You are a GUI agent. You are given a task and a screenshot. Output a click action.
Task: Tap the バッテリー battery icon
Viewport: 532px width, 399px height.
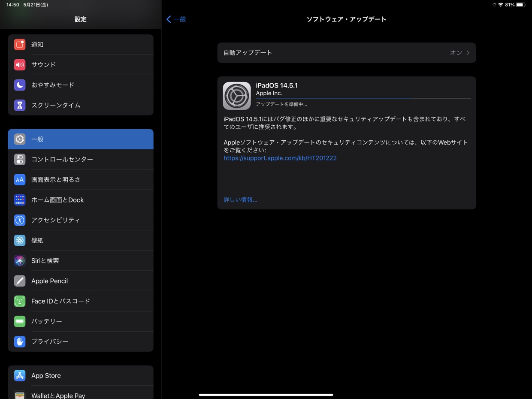click(20, 321)
